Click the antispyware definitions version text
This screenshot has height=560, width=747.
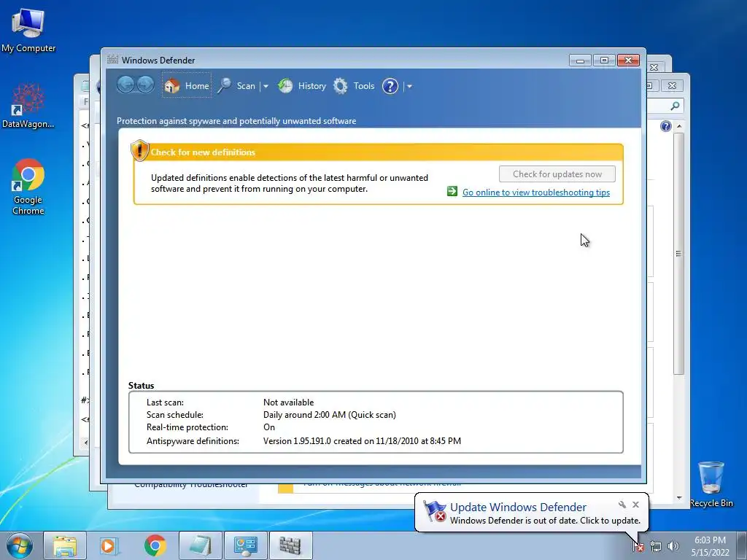pyautogui.click(x=362, y=441)
